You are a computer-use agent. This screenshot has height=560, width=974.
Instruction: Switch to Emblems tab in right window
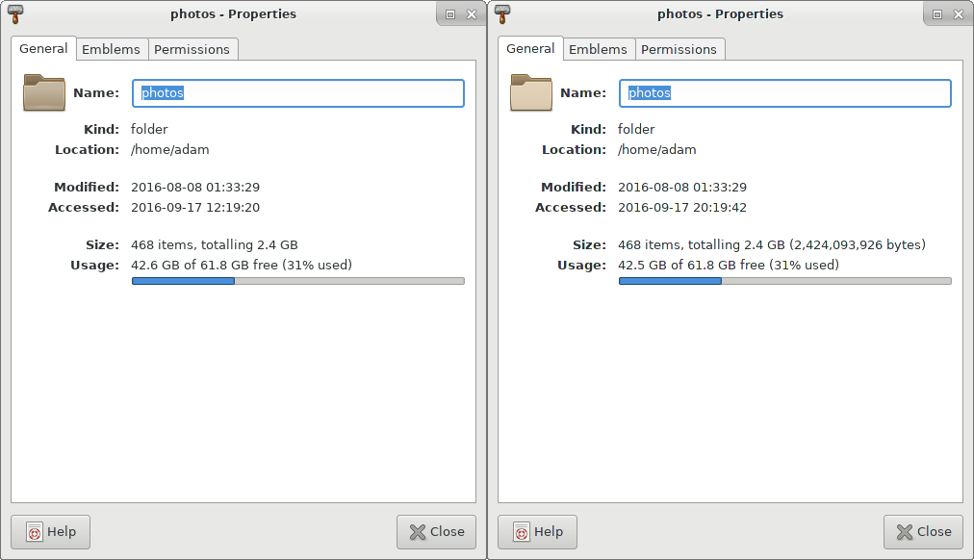tap(598, 49)
